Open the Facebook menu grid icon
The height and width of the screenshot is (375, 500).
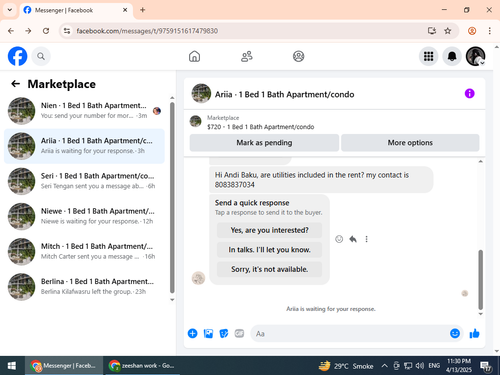pos(428,56)
